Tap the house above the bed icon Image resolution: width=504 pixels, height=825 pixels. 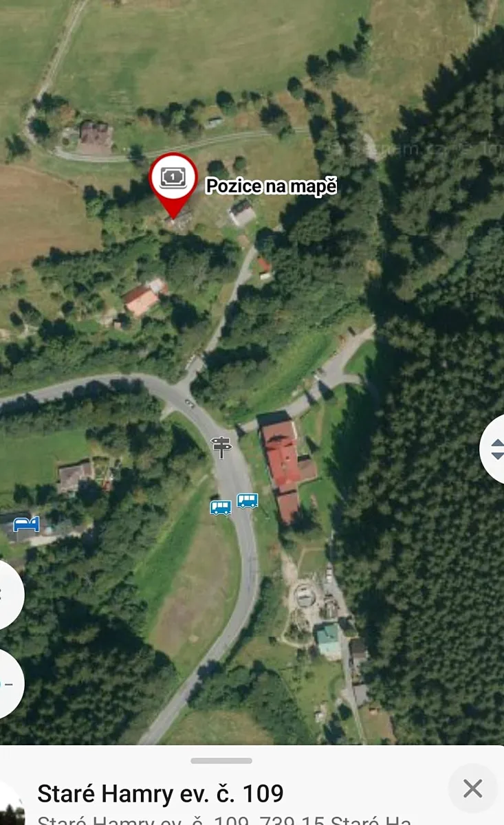[x=74, y=476]
